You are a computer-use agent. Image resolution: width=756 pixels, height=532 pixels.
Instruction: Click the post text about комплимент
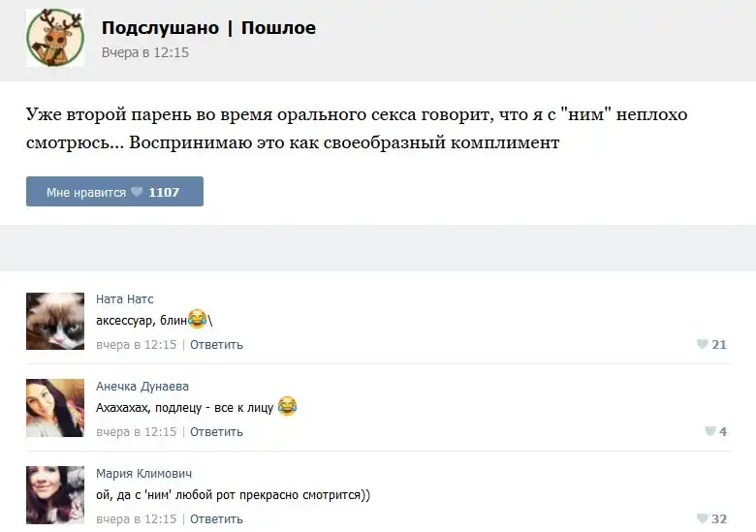point(357,129)
